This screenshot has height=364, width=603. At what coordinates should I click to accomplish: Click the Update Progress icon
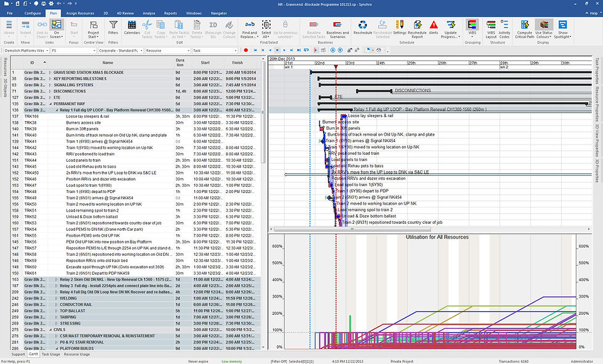pos(450,25)
